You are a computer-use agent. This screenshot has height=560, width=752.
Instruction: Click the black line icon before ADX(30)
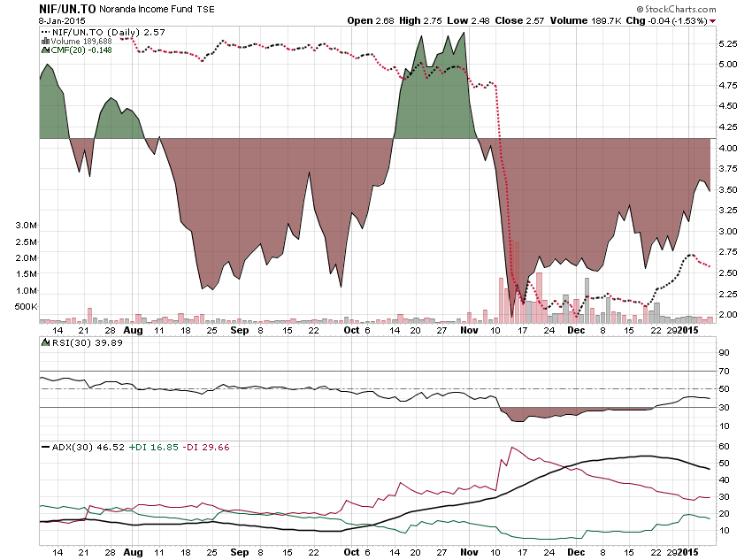tap(45, 447)
